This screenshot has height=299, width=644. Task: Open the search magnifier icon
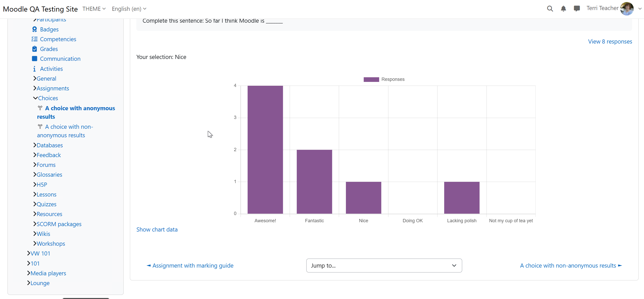pos(550,9)
